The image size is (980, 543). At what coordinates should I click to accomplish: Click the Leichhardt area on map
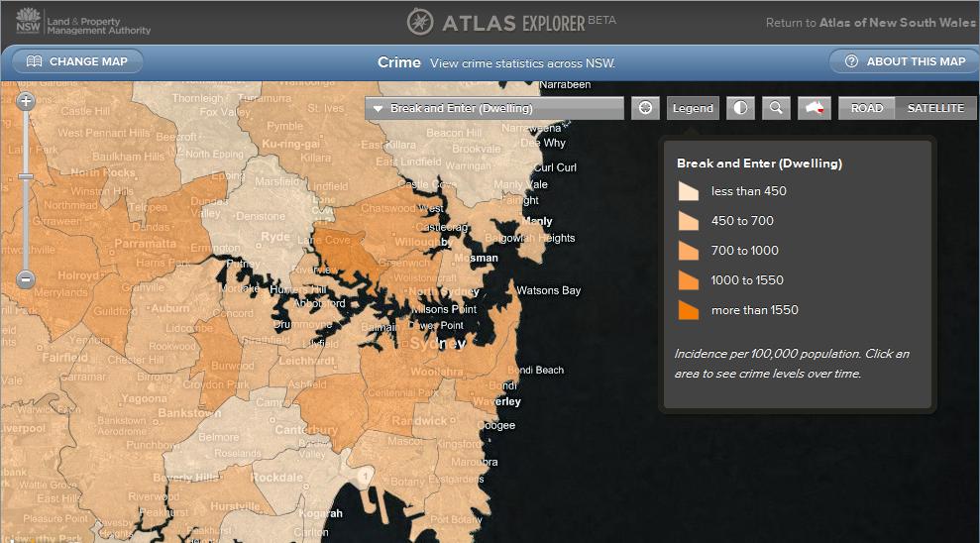[306, 361]
